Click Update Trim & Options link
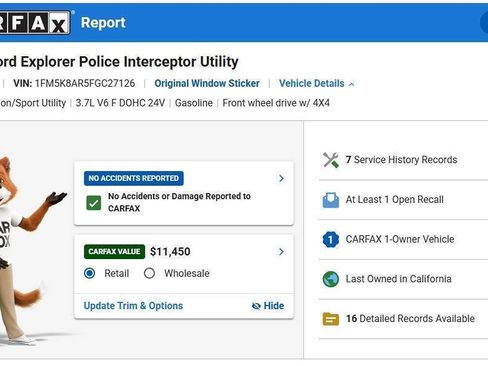Viewport: 488px width, 366px height. click(x=133, y=306)
